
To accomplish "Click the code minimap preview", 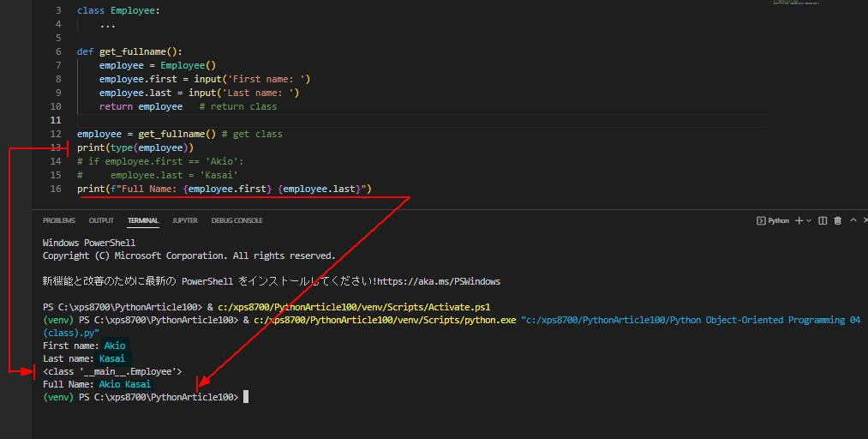I will [795, 3].
